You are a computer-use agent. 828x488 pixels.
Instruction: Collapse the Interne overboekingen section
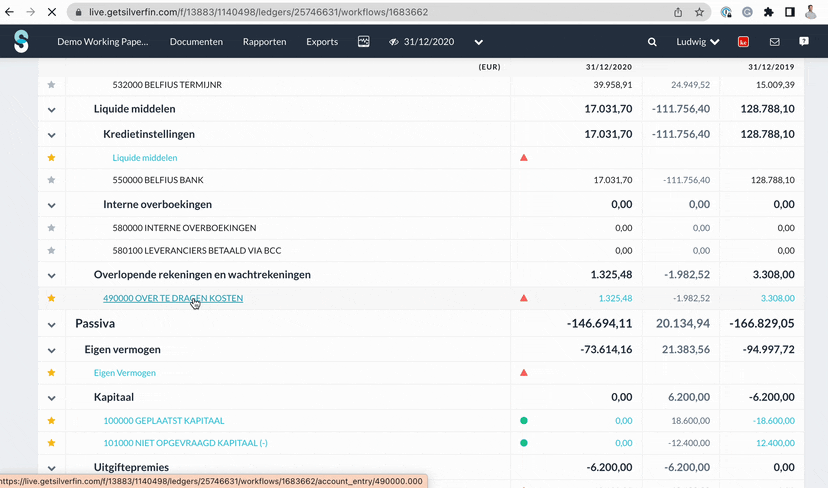[51, 205]
